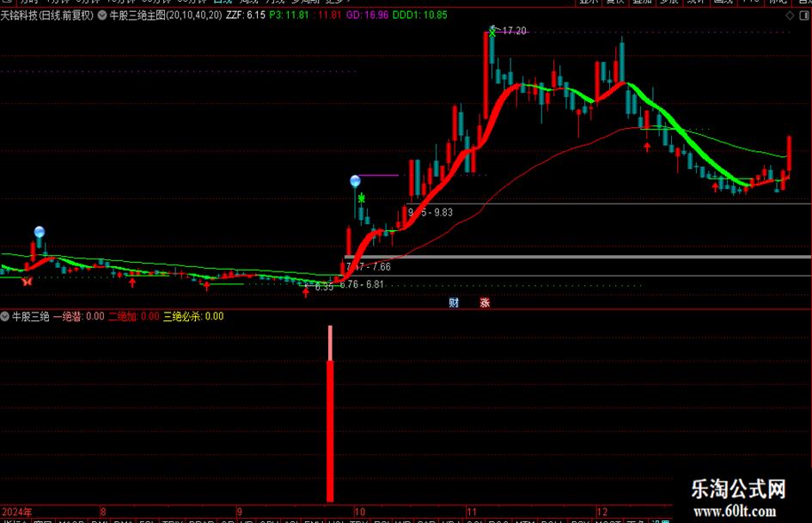Click the diamond icon at chart top-right

pyautogui.click(x=790, y=15)
